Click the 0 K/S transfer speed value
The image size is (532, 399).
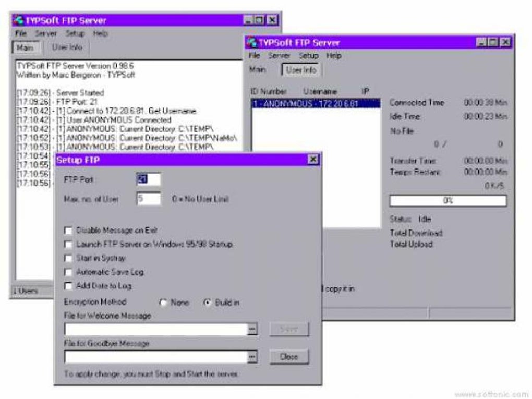494,186
